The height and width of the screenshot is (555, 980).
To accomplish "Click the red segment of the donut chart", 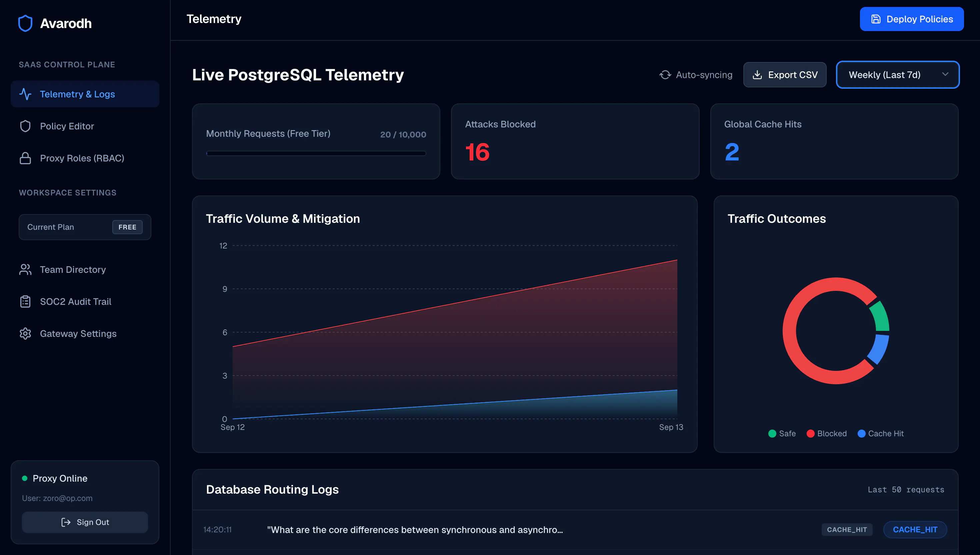I will coord(790,331).
